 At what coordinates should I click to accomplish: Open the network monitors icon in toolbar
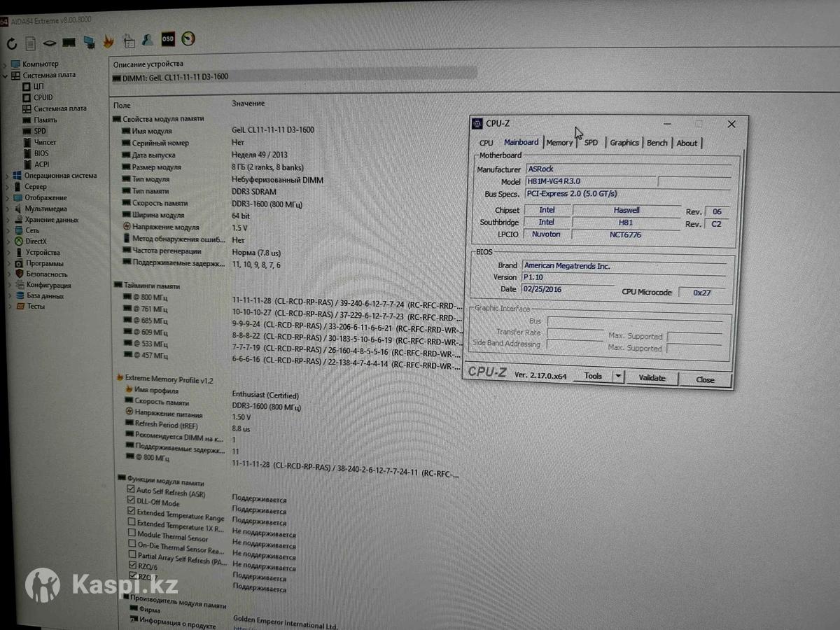tap(88, 42)
